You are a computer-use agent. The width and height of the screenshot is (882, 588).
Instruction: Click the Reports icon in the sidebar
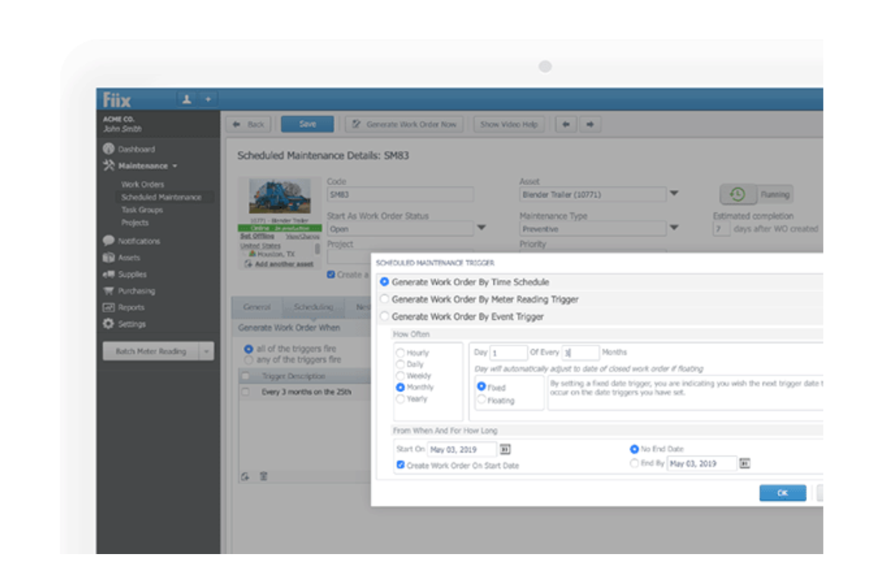107,307
